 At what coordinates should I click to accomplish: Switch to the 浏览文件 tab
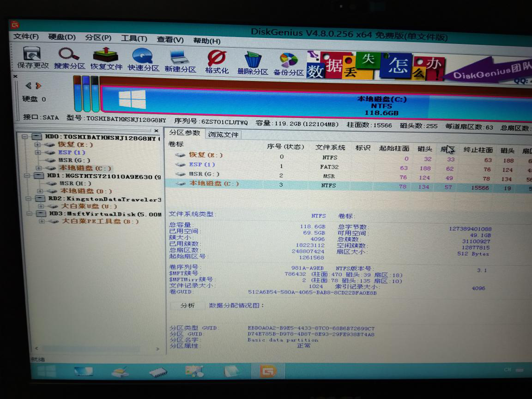223,134
